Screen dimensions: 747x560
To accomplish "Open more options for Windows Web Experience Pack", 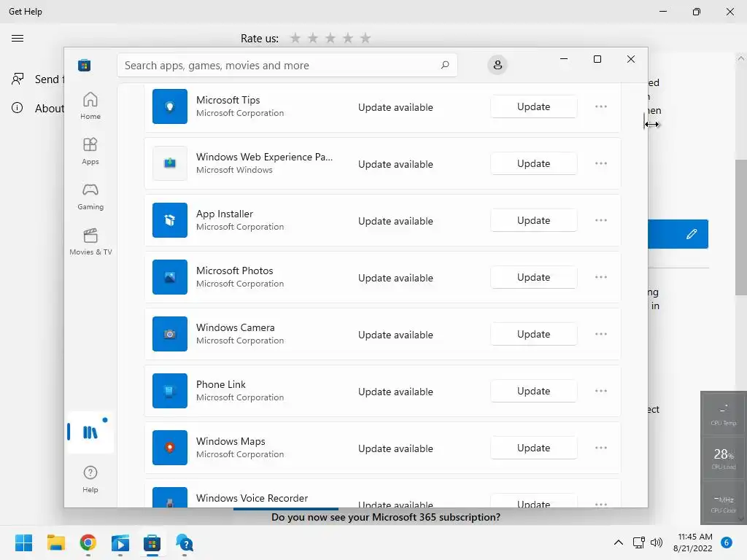I will tap(601, 163).
